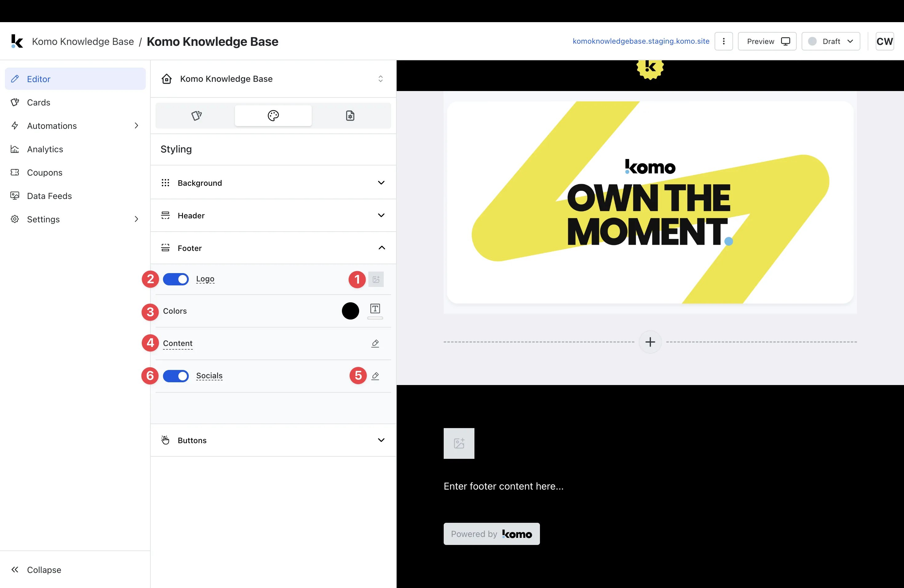904x588 pixels.
Task: Click the Colors label in Footer
Action: (175, 311)
